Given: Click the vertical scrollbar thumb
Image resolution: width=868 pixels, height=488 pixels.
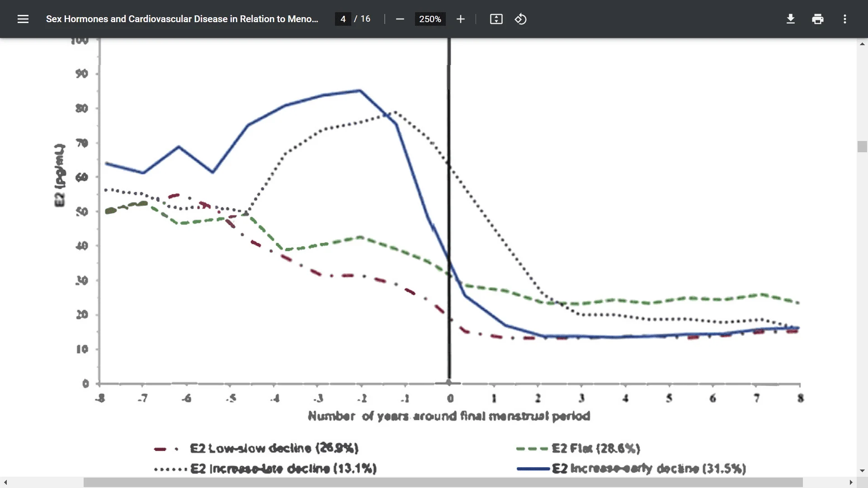Looking at the screenshot, I should click(862, 147).
